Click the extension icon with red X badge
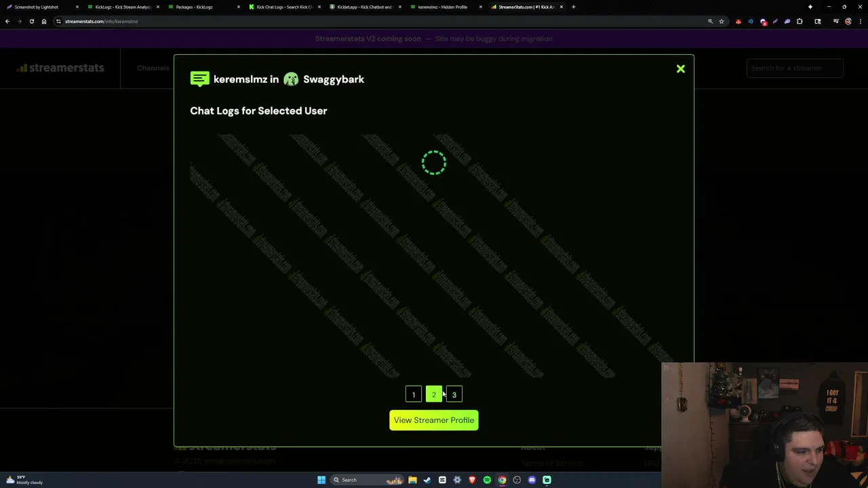This screenshot has height=488, width=868. coord(763,21)
